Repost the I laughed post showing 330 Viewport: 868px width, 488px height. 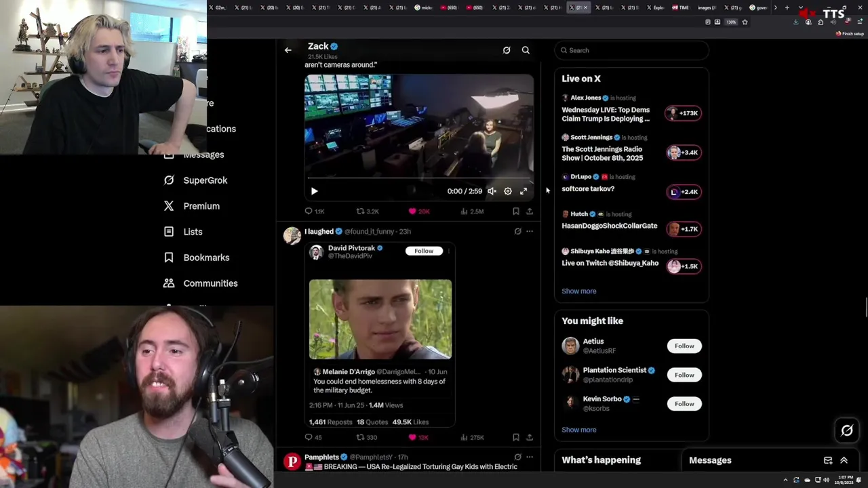tap(367, 437)
